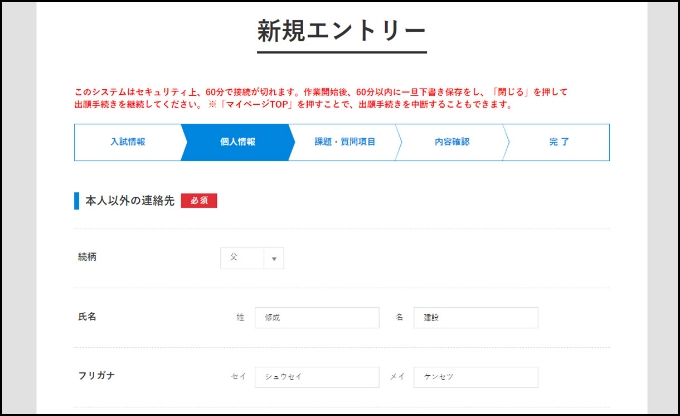Image resolution: width=680 pixels, height=416 pixels.
Task: Go to the 課題・質問項目 step
Action: (345, 142)
